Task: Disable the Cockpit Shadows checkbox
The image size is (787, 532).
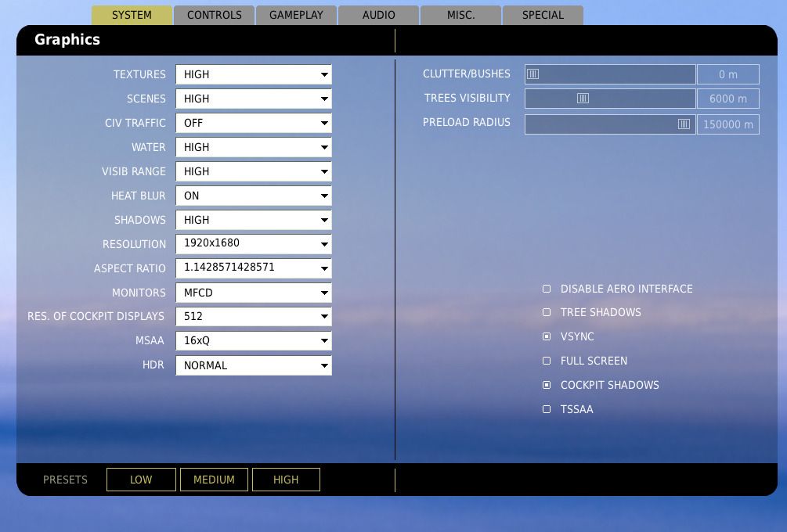Action: pos(547,385)
